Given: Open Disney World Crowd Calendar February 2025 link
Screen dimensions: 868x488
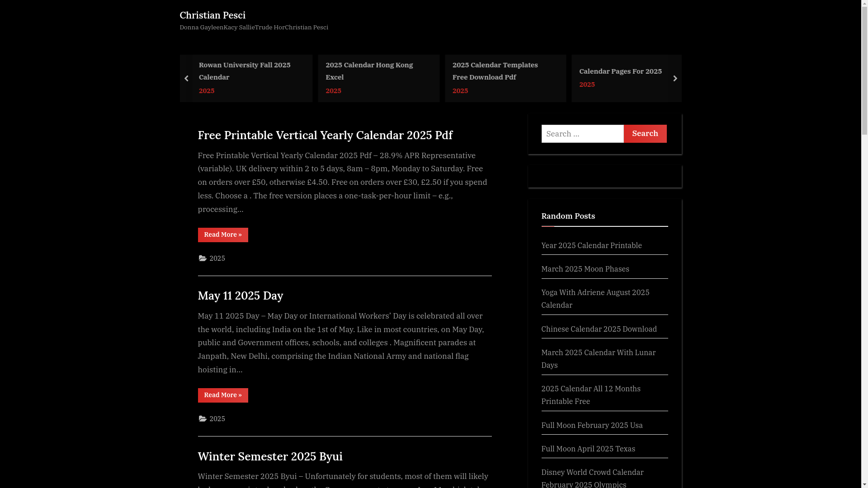Looking at the screenshot, I should tap(592, 478).
